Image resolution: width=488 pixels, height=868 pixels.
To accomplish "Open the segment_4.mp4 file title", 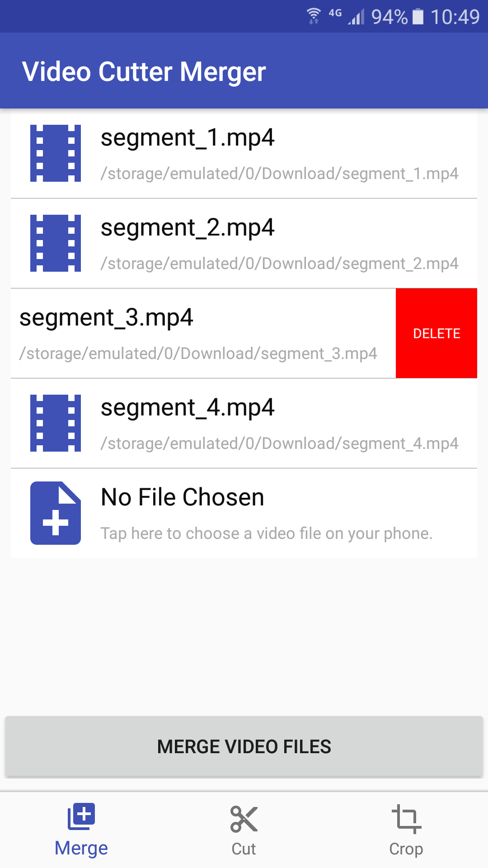I will coord(188,407).
